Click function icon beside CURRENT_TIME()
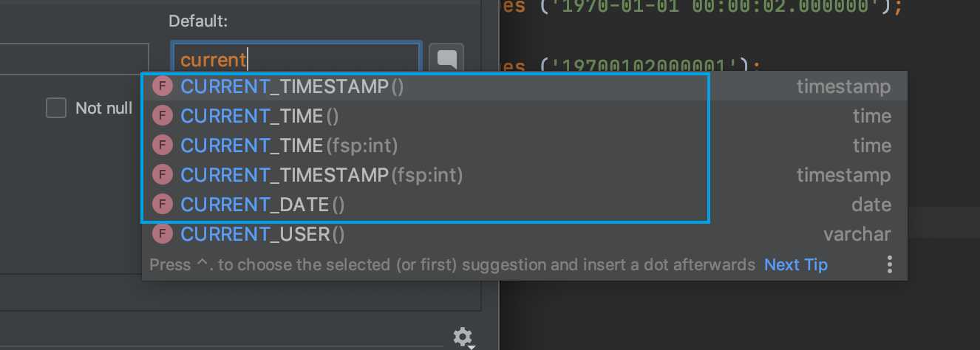The height and width of the screenshot is (350, 980). point(162,116)
